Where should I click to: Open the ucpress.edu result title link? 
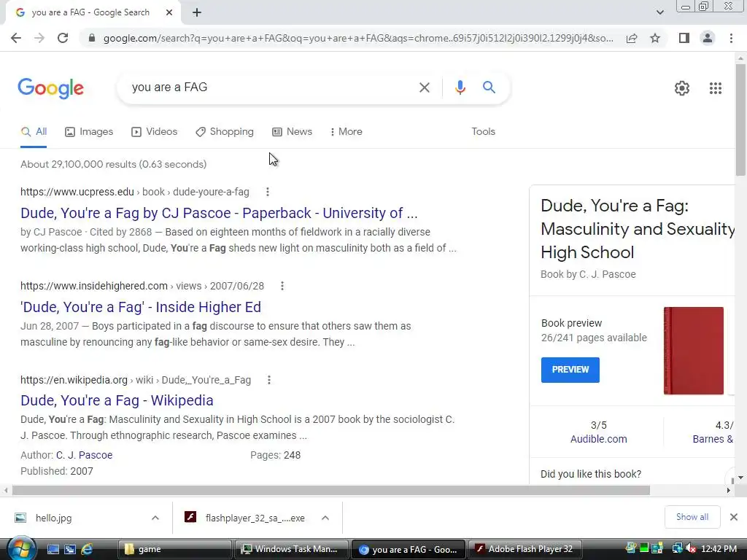[x=219, y=213]
